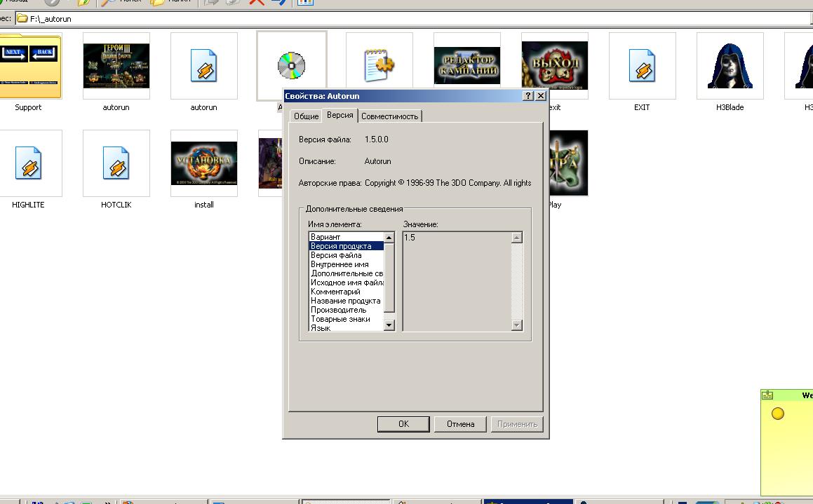Click the Autorun description value
813x504 pixels.
pyautogui.click(x=377, y=161)
